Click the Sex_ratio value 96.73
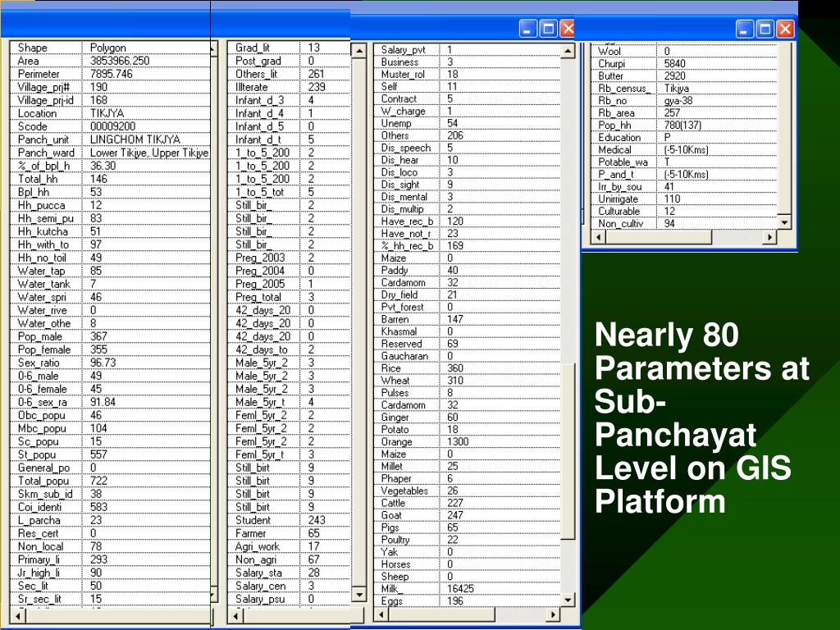This screenshot has height=630, width=840. [x=103, y=363]
